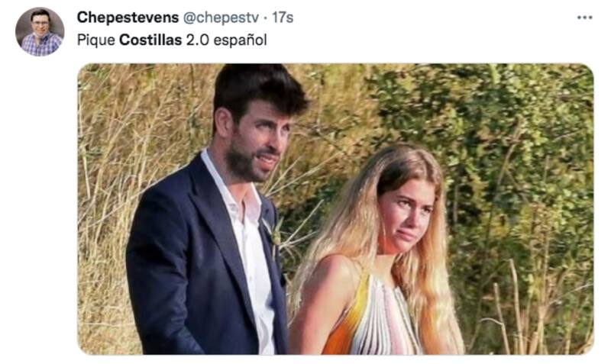Open the attached photo in the tweet
The image size is (611, 364).
pos(335,209)
